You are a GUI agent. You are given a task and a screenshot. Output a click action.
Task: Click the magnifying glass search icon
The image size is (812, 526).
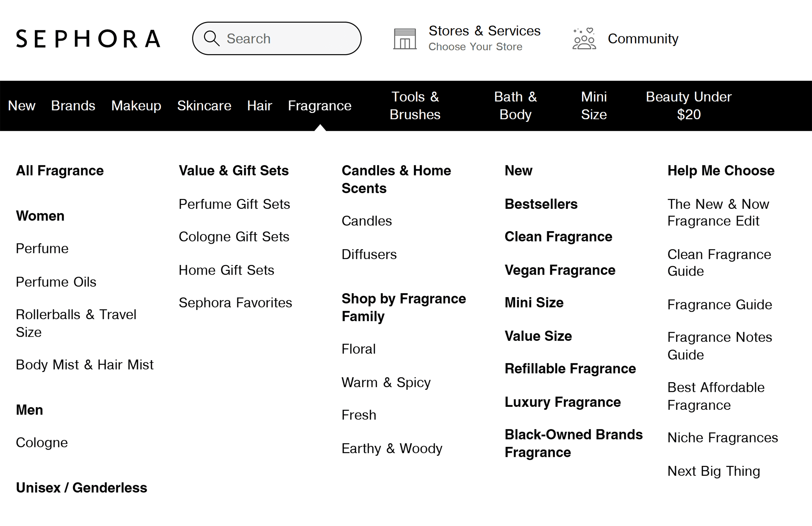pyautogui.click(x=211, y=38)
